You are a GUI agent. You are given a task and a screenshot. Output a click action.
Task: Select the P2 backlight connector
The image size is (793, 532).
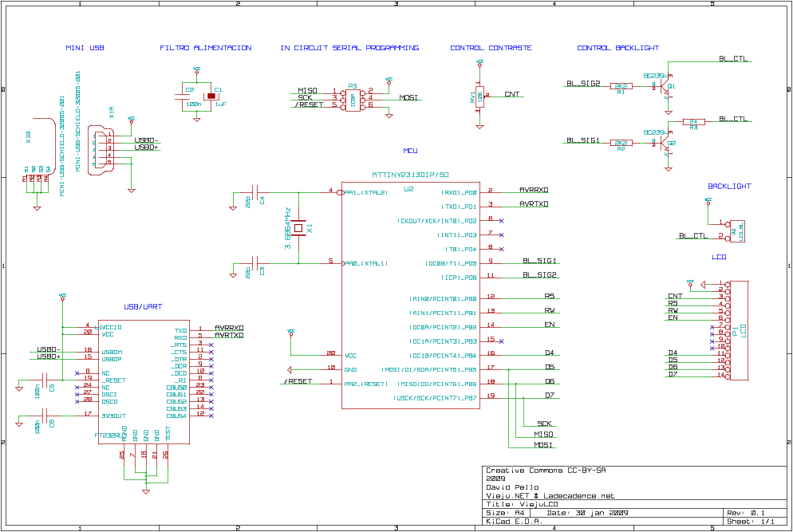pos(735,231)
